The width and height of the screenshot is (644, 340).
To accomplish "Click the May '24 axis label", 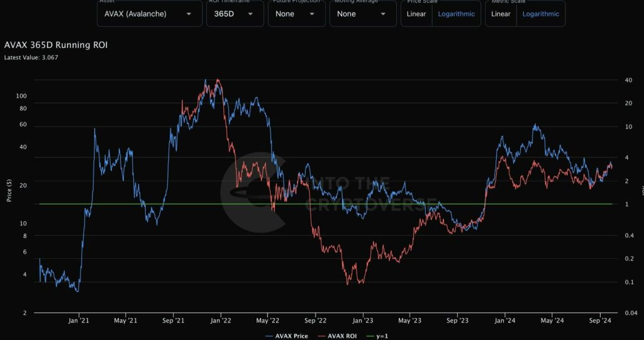I will pos(552,320).
